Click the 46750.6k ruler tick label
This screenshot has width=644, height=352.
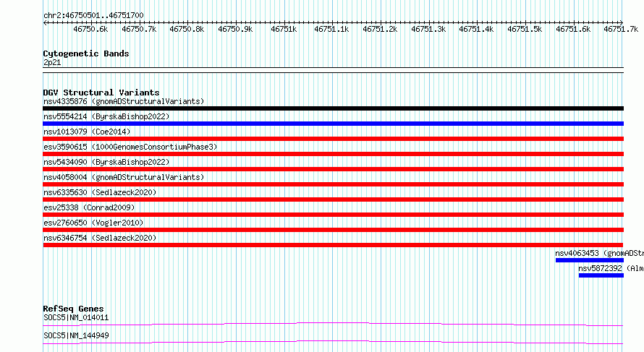click(x=90, y=29)
